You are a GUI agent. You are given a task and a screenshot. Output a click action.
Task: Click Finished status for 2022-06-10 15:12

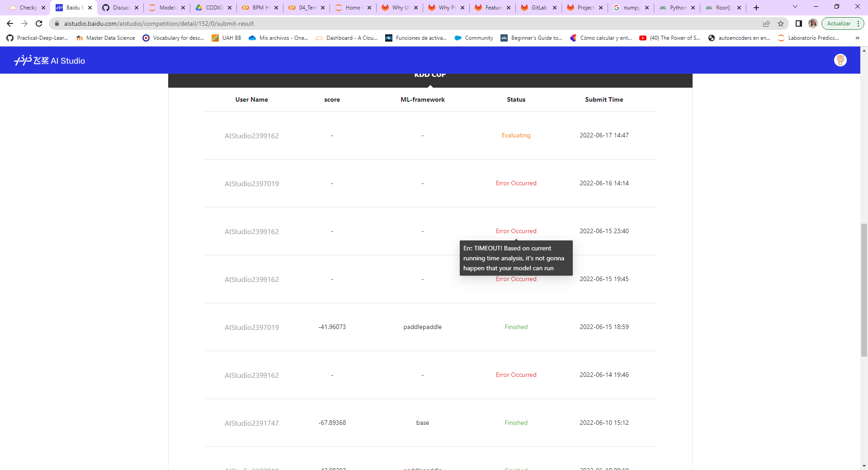click(x=516, y=423)
